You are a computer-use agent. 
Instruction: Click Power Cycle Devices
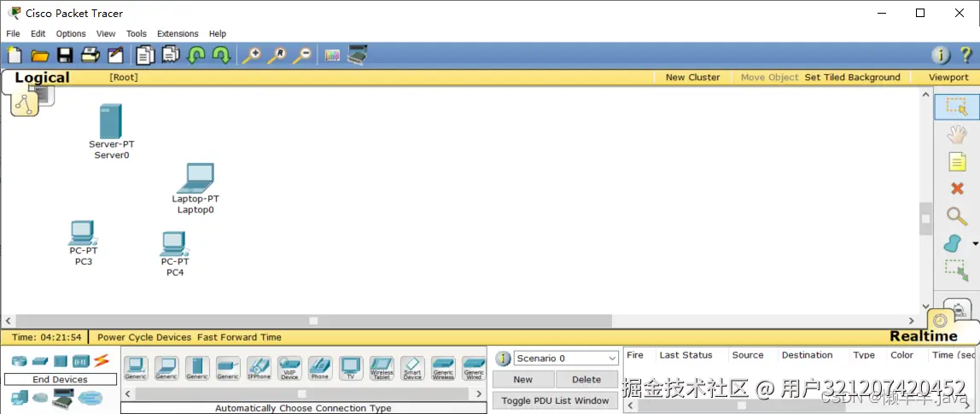[x=144, y=337]
